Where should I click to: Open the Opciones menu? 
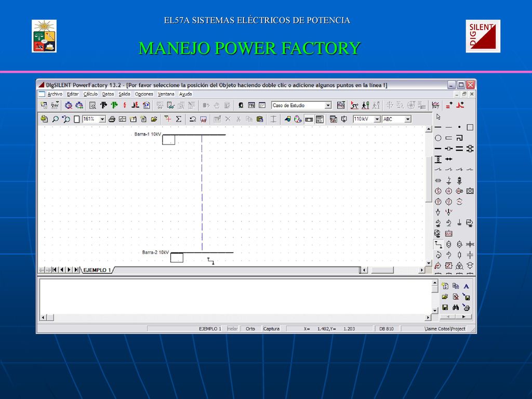click(144, 94)
